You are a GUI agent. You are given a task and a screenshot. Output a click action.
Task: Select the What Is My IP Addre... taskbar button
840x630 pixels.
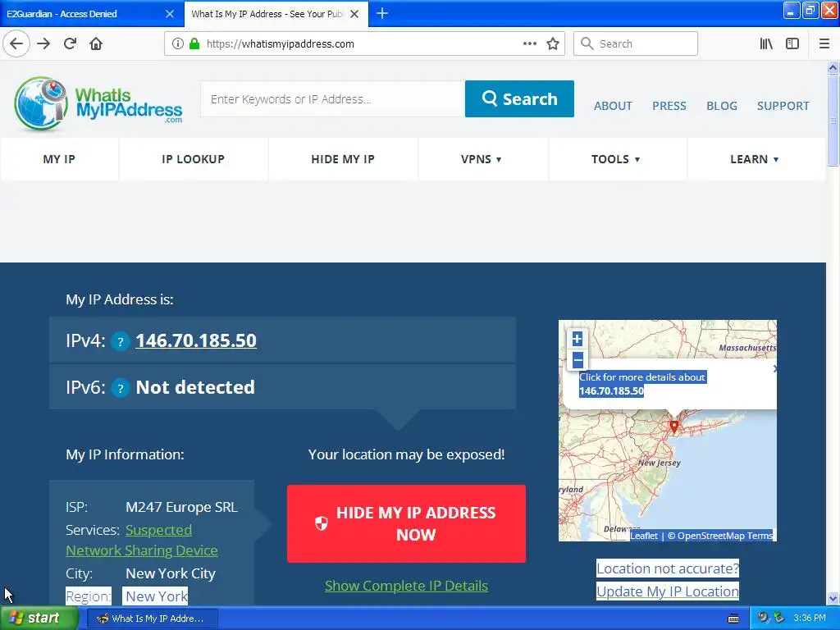[x=152, y=619]
